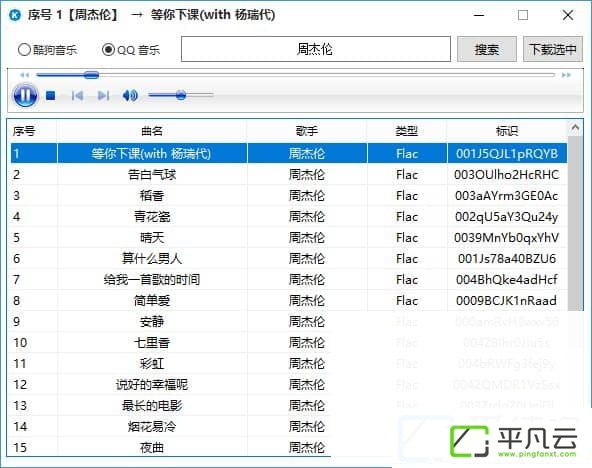Sort by the 歌手 column header
Image resolution: width=592 pixels, height=468 pixels.
pyautogui.click(x=307, y=131)
